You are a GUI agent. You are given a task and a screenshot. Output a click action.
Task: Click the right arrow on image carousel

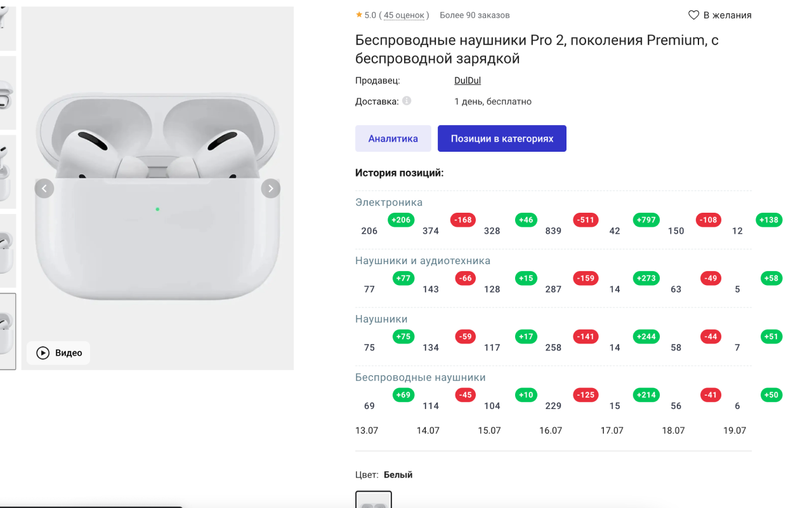270,188
